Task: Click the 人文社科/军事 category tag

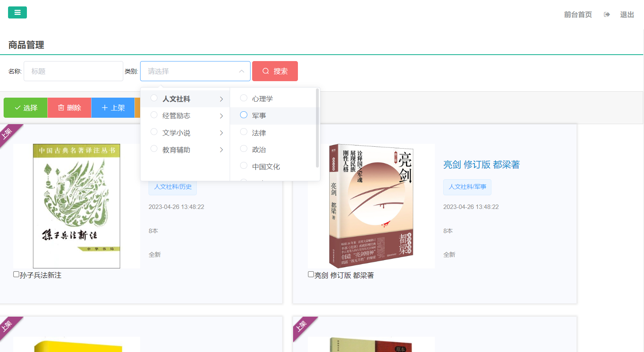Action: click(467, 187)
